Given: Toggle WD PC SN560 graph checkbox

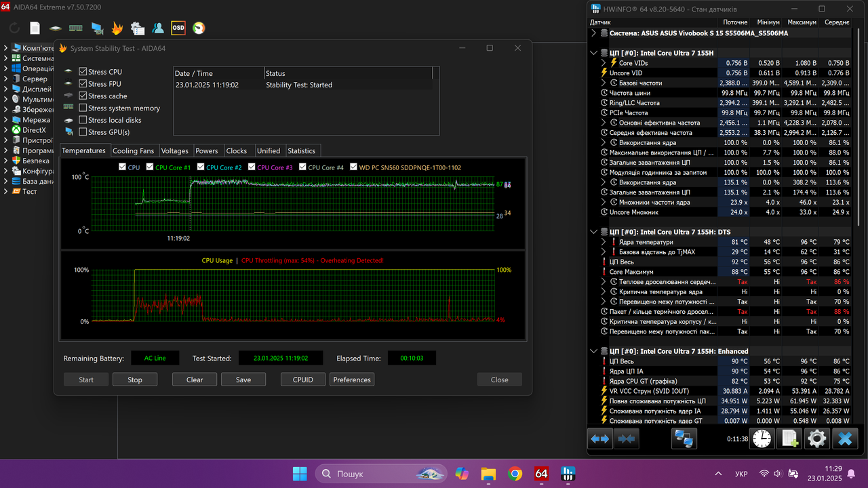Looking at the screenshot, I should point(354,167).
